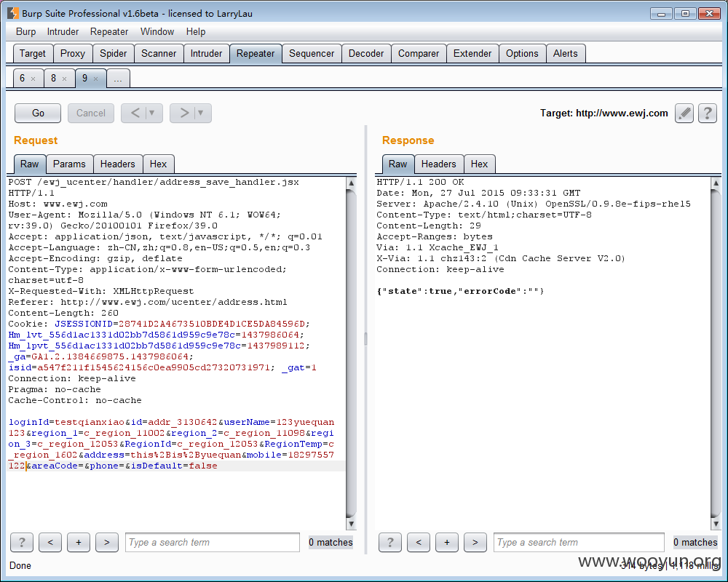Open the Intruder menu
This screenshot has height=582, width=728.
pyautogui.click(x=63, y=31)
